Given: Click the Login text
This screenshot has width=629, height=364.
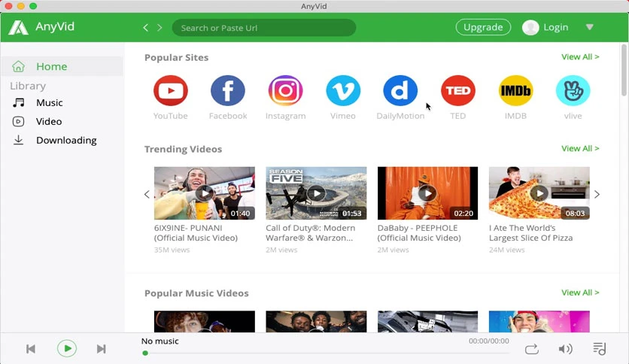Looking at the screenshot, I should point(555,27).
